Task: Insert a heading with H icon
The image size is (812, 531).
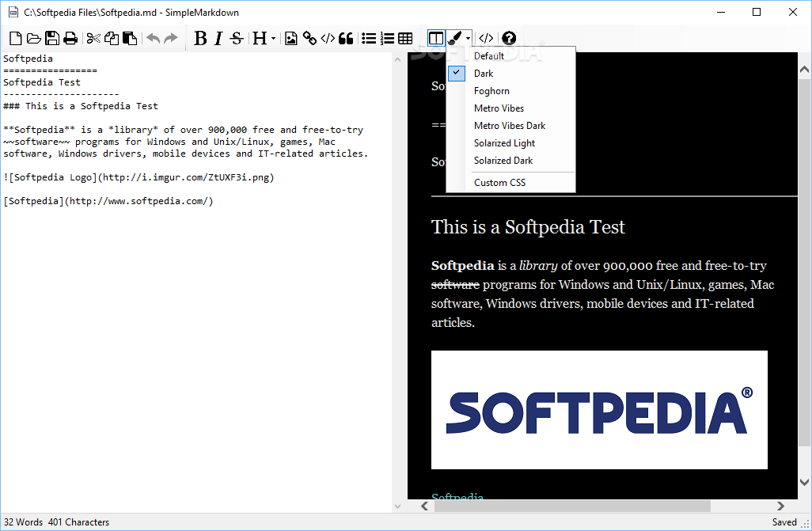Action: click(260, 38)
